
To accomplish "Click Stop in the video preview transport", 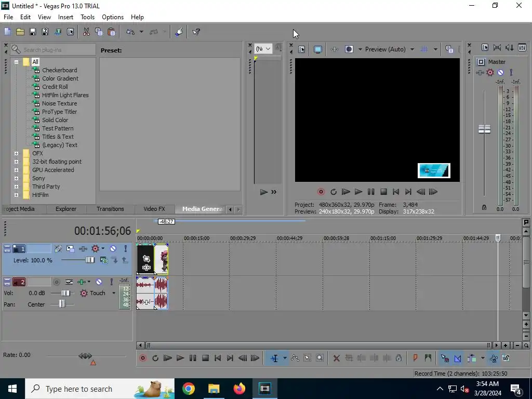I will coord(383,192).
